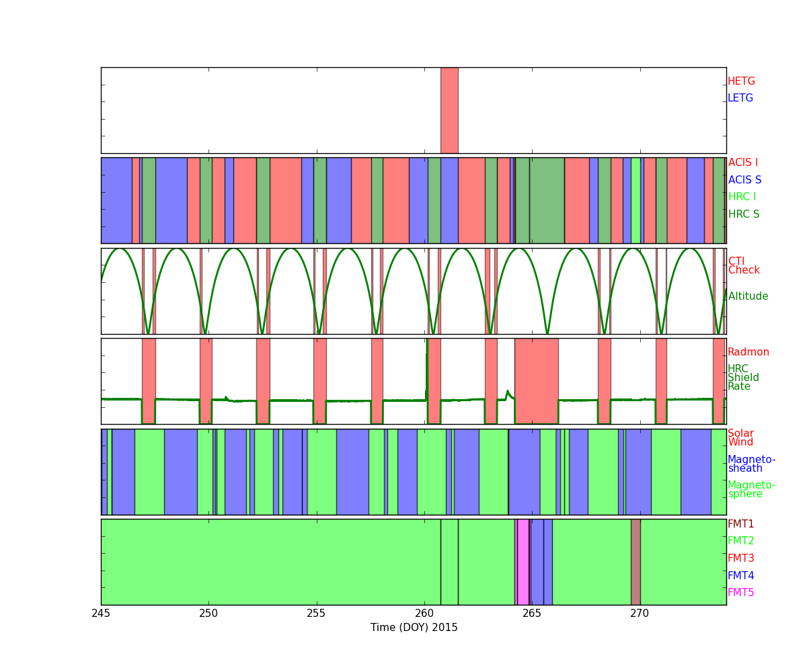Click the 260 tick label on time axis

(x=424, y=613)
